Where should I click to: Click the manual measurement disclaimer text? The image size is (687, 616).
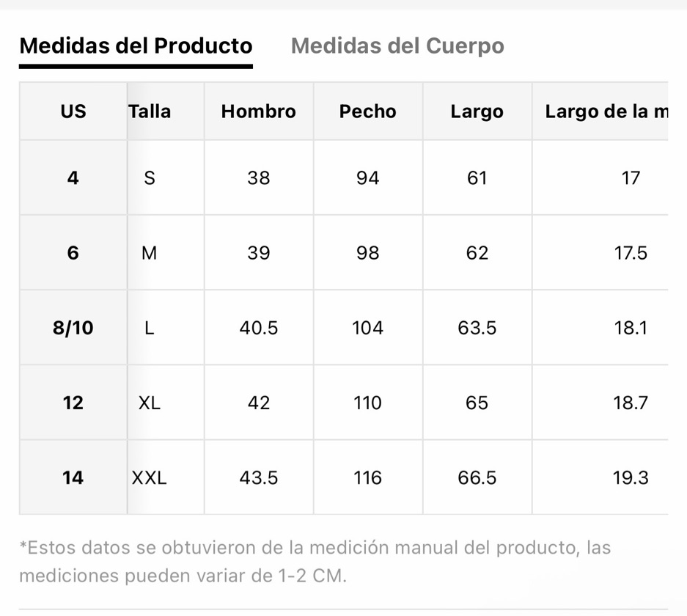(x=315, y=562)
